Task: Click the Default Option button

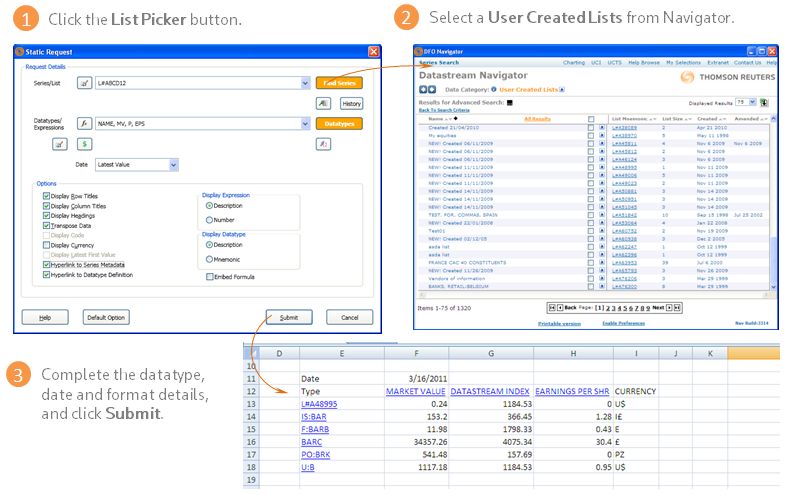Action: 106,317
